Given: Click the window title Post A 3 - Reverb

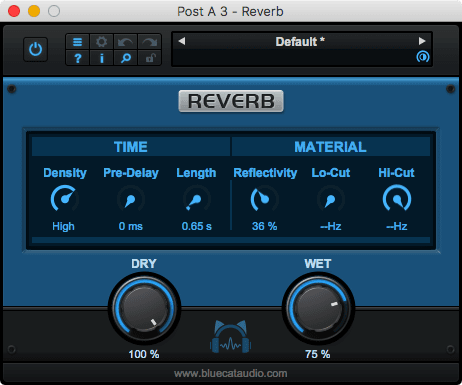Looking at the screenshot, I should coord(230,12).
